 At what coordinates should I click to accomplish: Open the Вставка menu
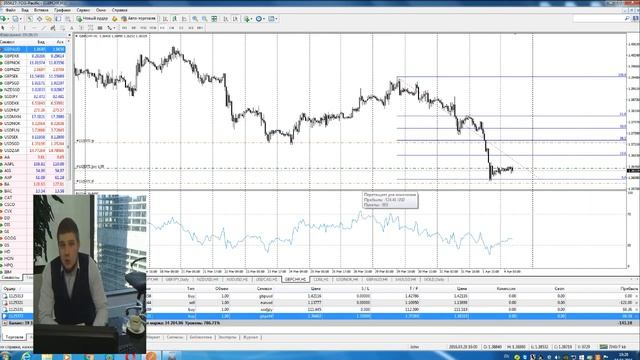(41, 10)
